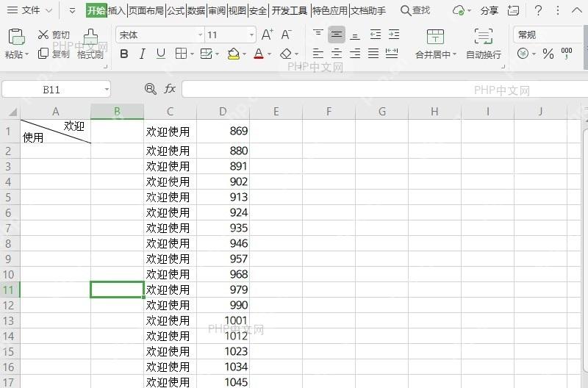The image size is (588, 388).
Task: Apply thousands separator format
Action: (566, 53)
